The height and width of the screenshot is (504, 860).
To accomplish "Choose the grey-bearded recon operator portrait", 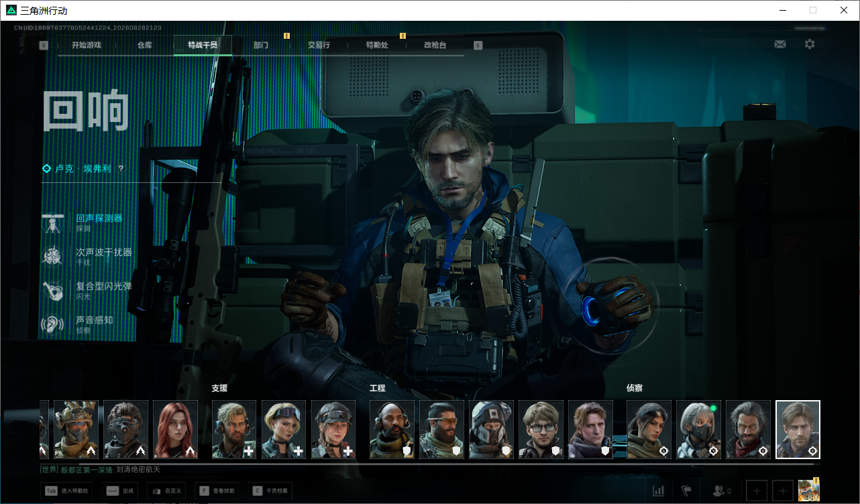I will [748, 430].
